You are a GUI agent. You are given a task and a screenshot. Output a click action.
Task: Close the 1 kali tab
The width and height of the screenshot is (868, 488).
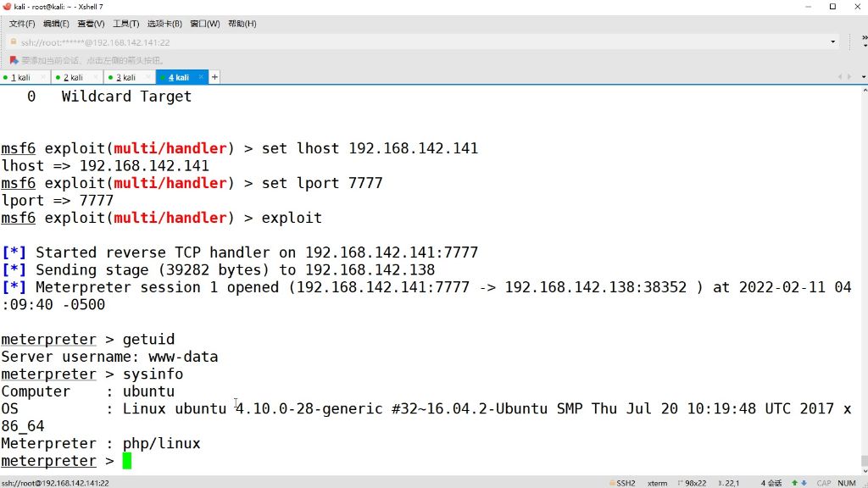[43, 77]
